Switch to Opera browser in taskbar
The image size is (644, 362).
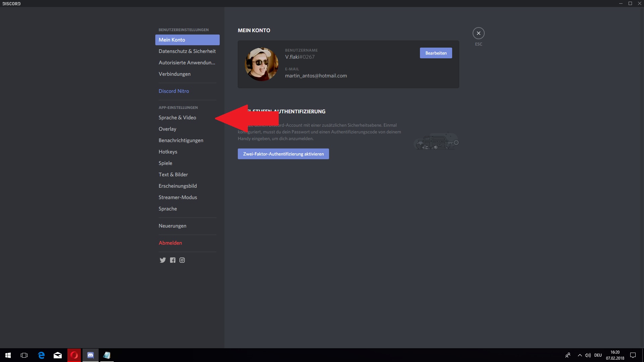[74, 355]
